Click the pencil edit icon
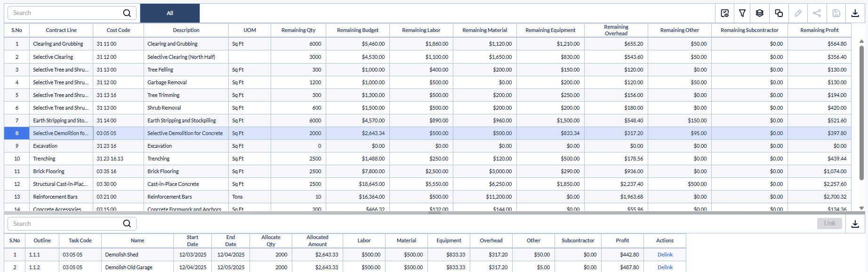Viewport: 868px width, 272px height. click(798, 13)
